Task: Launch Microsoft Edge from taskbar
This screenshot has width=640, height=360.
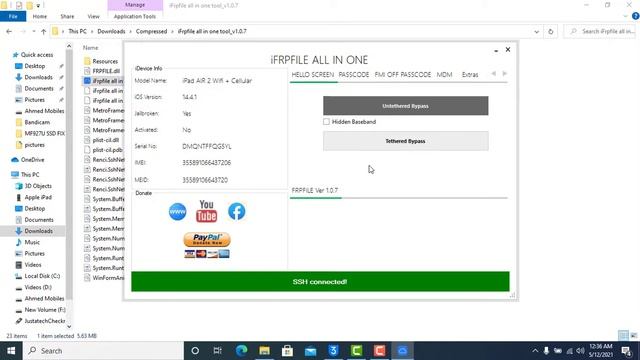Action: pyautogui.click(x=241, y=351)
